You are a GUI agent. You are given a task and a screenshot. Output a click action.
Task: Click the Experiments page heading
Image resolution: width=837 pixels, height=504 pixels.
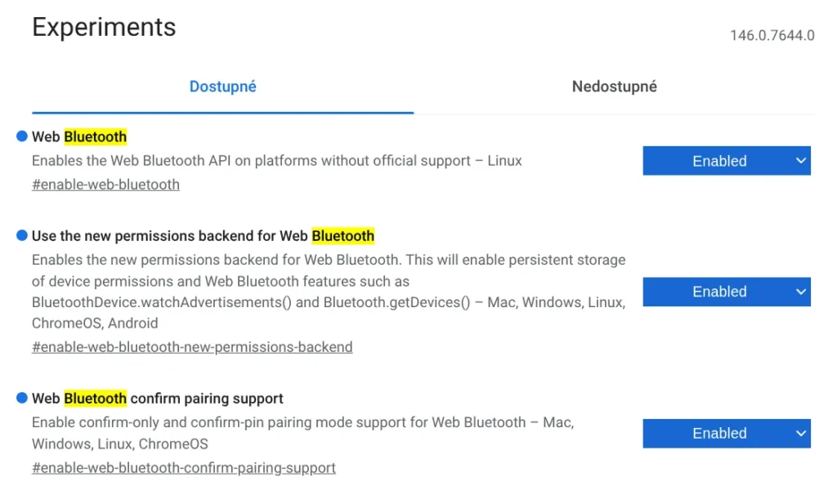point(104,27)
